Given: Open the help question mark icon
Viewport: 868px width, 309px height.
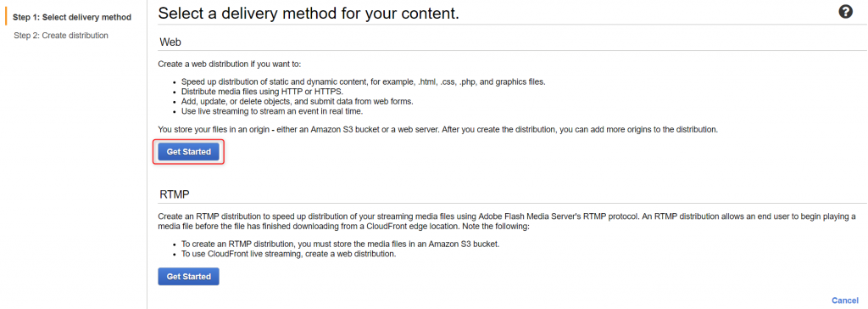Looking at the screenshot, I should [845, 12].
